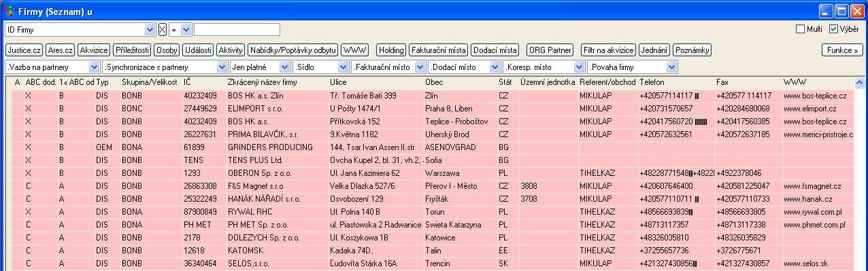Open the Ares.cz lookup button
Screen dimensions: 868x271
60,50
